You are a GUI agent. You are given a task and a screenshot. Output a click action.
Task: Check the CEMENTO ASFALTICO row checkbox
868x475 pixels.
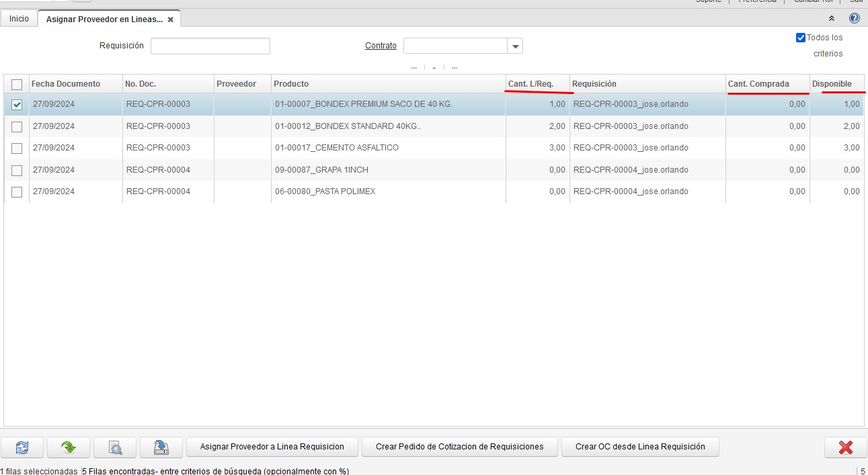(17, 148)
